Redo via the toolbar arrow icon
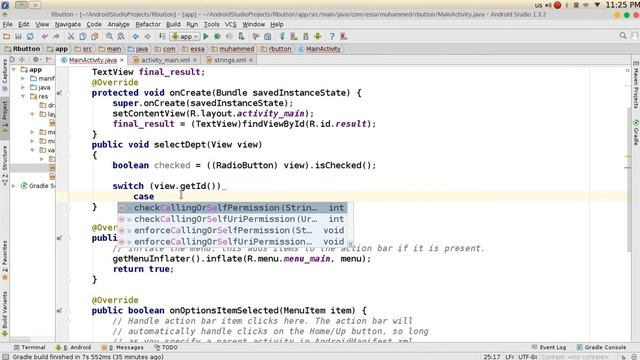Image resolution: width=640 pixels, height=360 pixels. (56, 37)
